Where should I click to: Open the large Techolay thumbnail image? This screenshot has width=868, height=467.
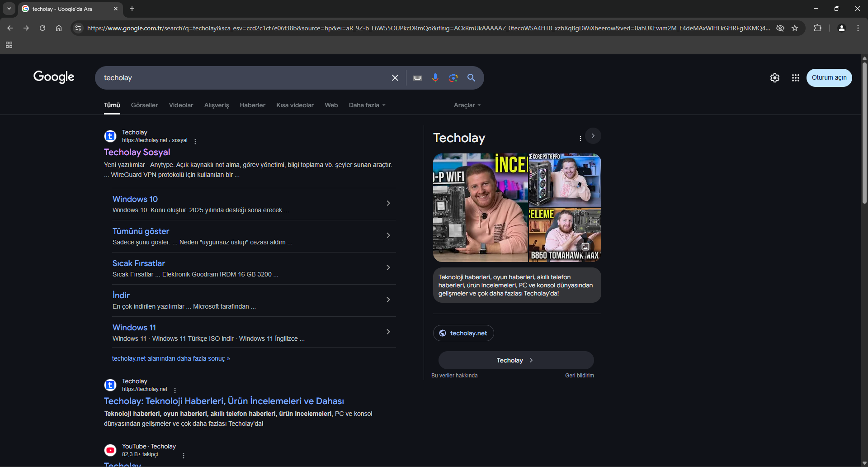480,208
